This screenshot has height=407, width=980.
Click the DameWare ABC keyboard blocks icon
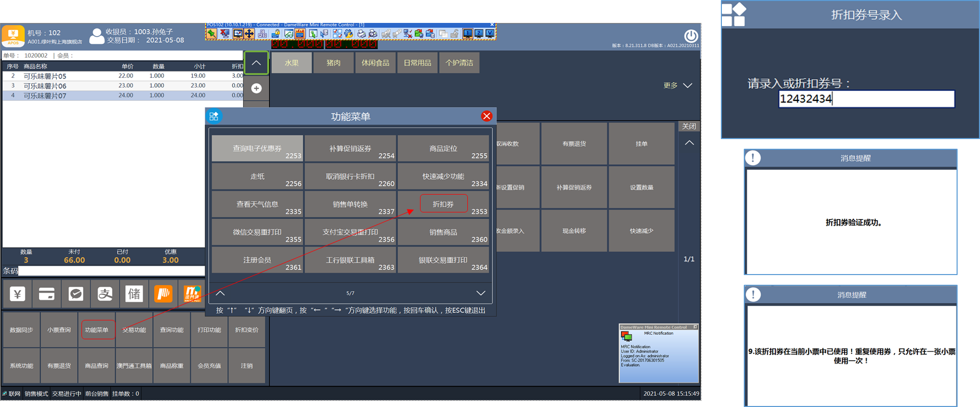pos(262,34)
